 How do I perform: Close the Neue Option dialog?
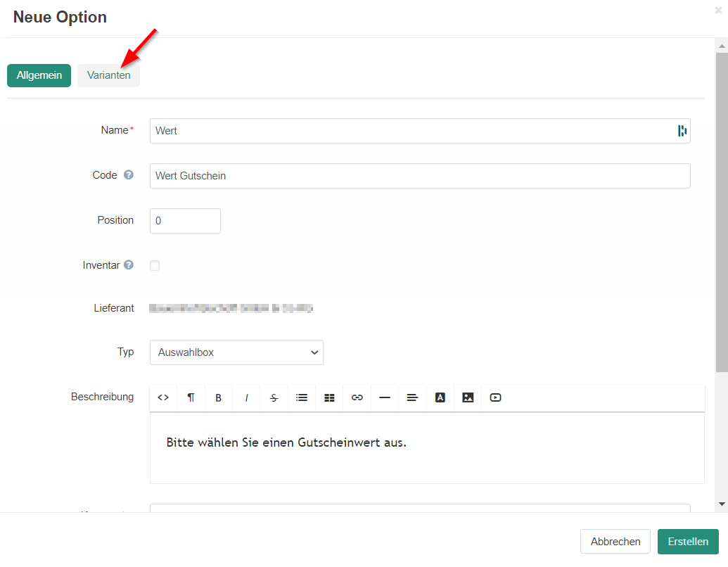(718, 11)
